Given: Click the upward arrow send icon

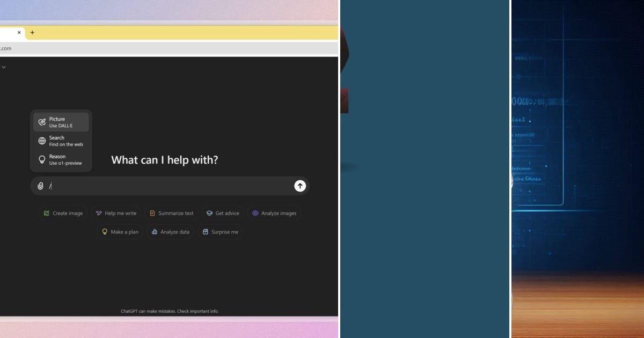Looking at the screenshot, I should tap(300, 186).
